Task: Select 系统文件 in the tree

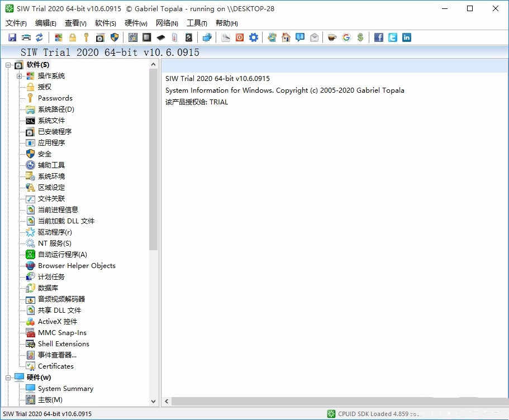Action: tap(51, 121)
